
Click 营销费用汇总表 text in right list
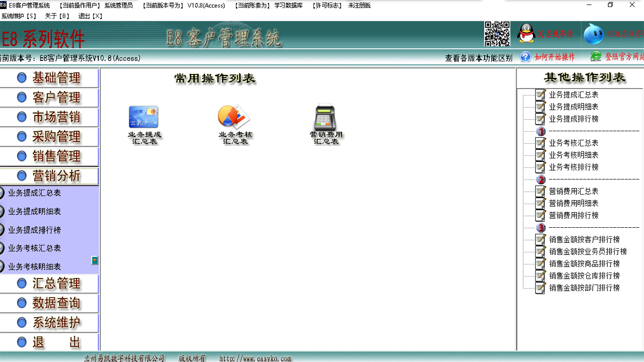pyautogui.click(x=574, y=191)
